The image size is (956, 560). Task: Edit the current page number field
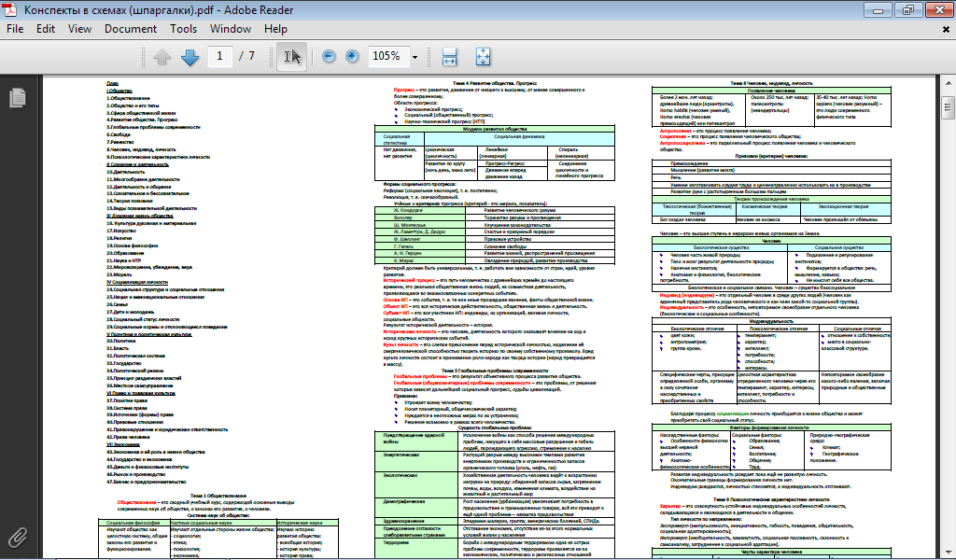pos(219,56)
